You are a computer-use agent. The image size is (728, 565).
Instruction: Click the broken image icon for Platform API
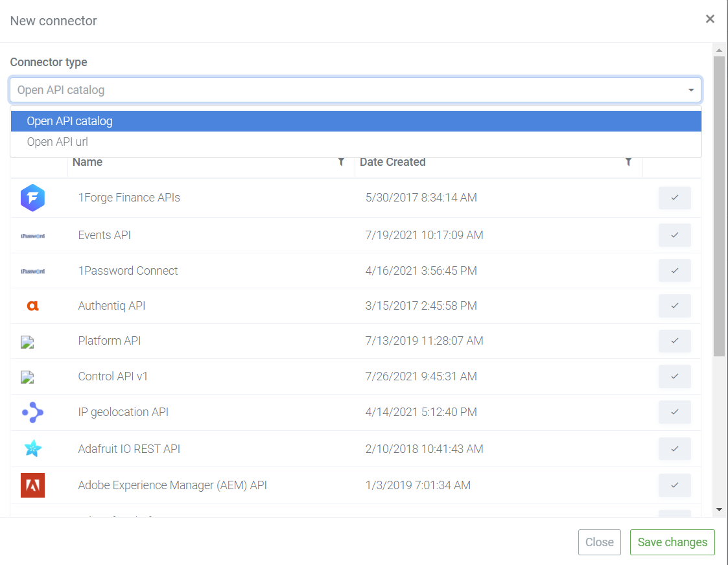click(27, 342)
